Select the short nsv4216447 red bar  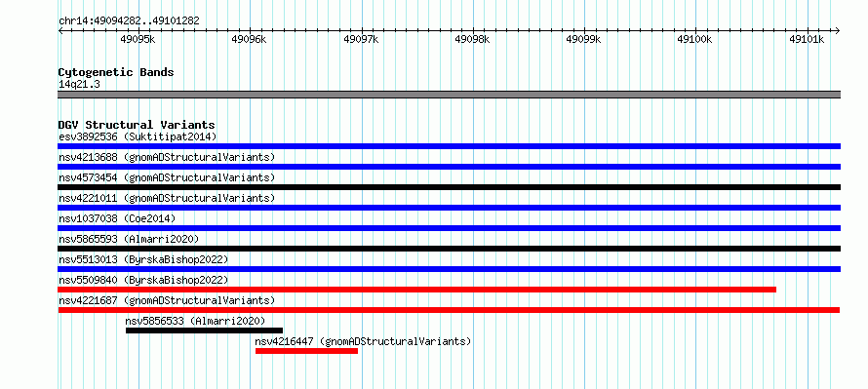[x=306, y=351]
